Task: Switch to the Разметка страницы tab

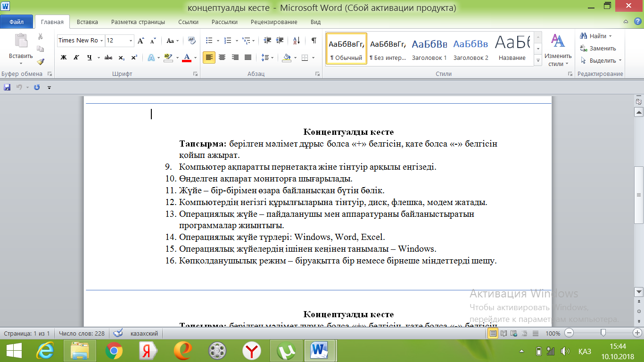Action: tap(138, 22)
